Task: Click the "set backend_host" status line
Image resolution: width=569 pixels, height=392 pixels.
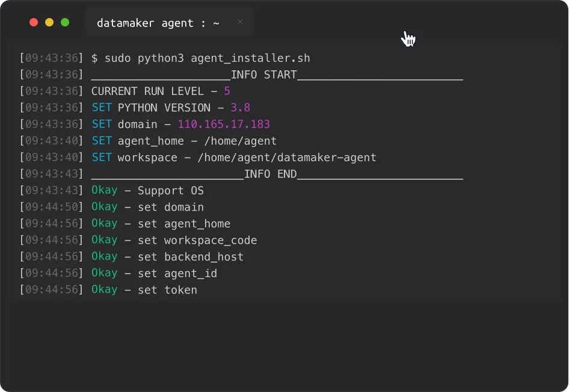Action: tap(167, 257)
